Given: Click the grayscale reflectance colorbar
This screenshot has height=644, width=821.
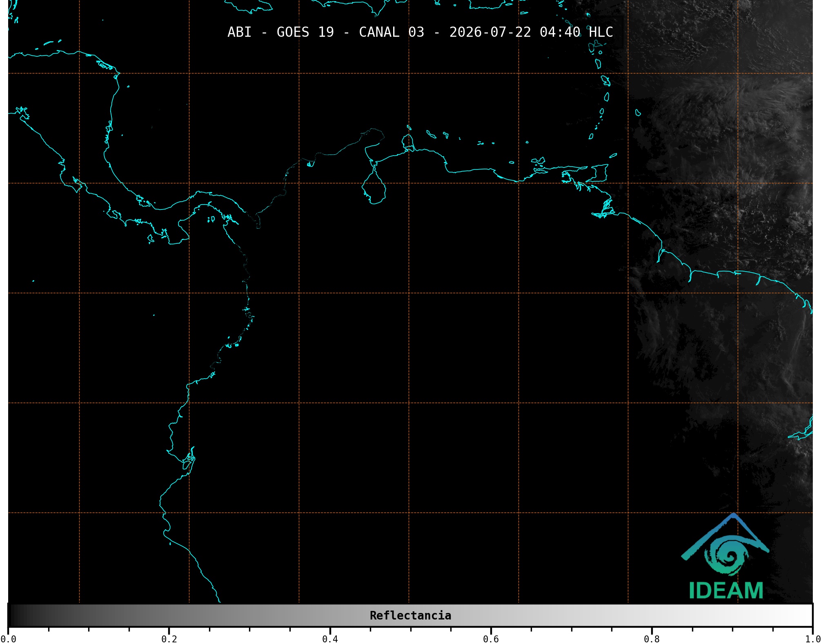Looking at the screenshot, I should point(410,615).
